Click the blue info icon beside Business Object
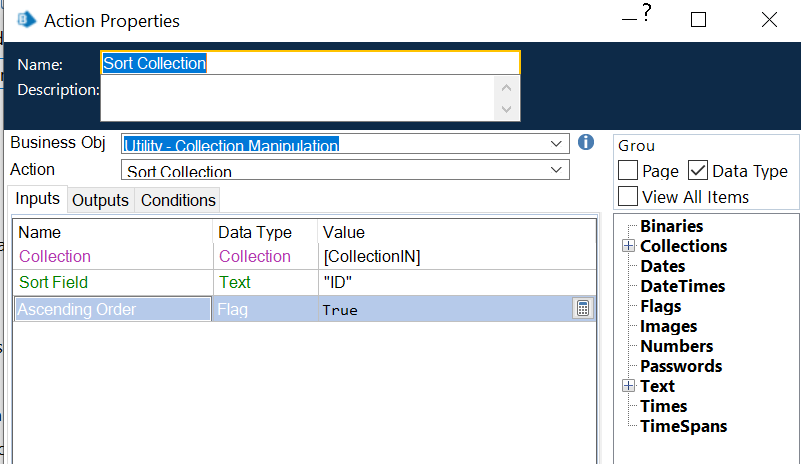 [587, 143]
